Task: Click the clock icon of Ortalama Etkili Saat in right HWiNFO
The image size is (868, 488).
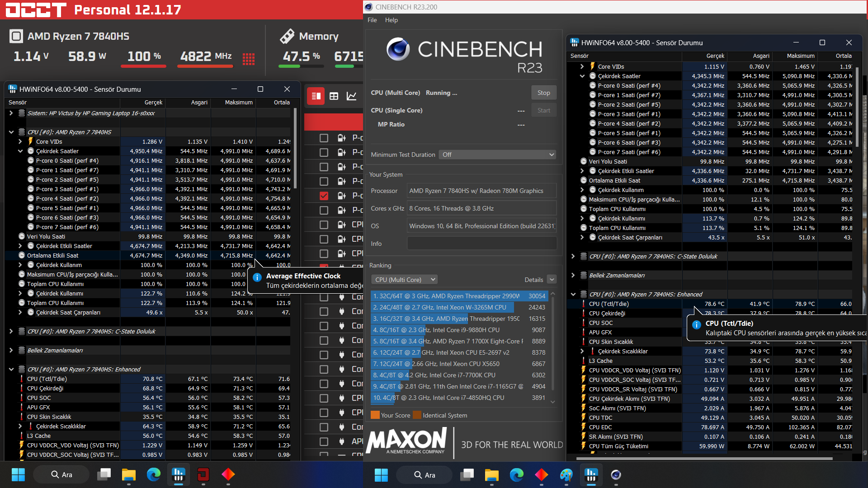Action: click(x=584, y=180)
